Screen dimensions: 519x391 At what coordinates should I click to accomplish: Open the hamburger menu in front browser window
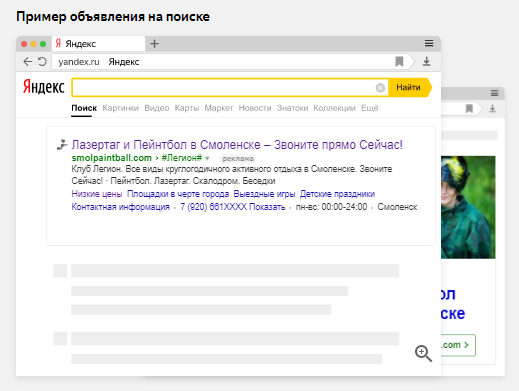pos(429,43)
